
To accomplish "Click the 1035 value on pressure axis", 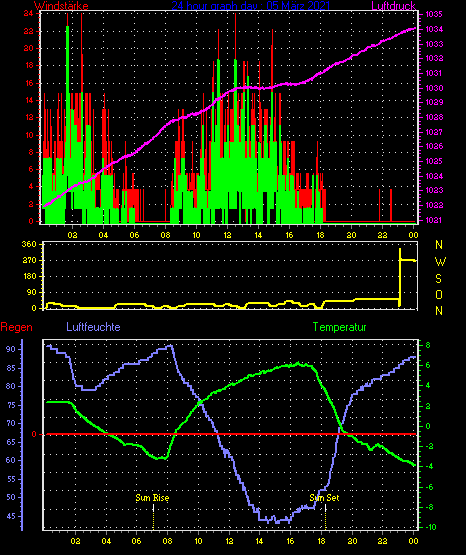I will (434, 15).
